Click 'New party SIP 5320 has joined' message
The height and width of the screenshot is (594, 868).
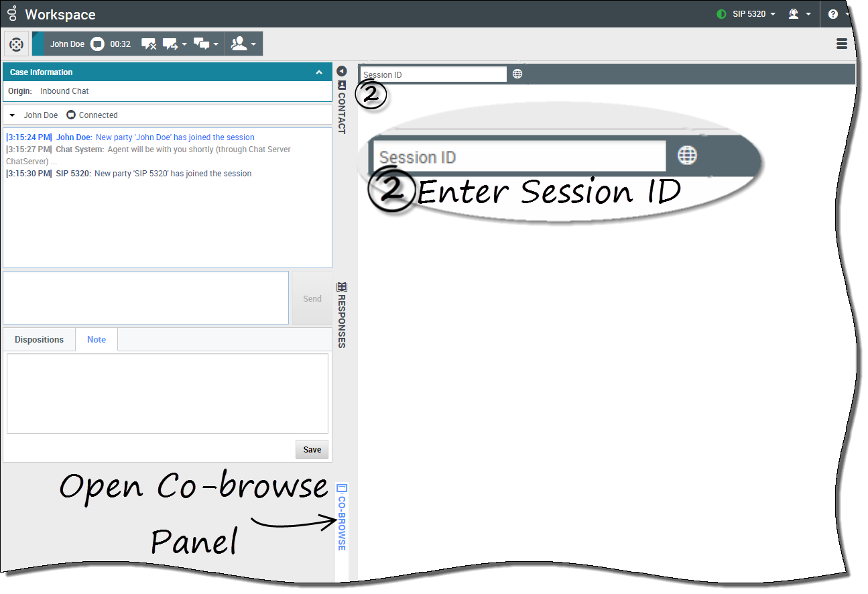coord(173,174)
